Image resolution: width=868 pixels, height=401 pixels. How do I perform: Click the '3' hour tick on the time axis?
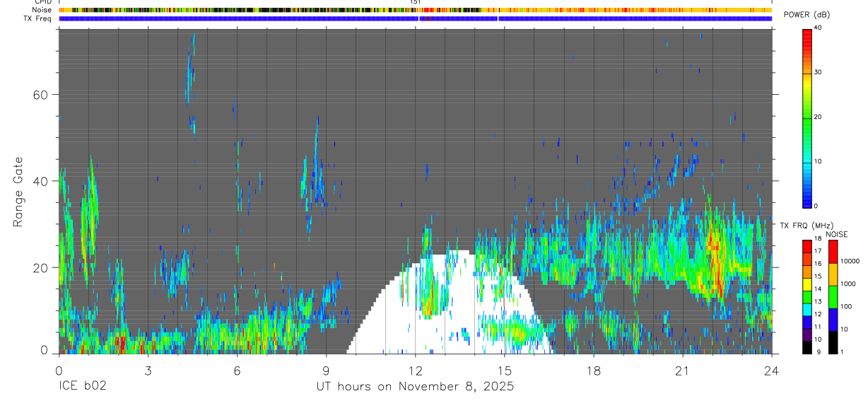pyautogui.click(x=148, y=370)
